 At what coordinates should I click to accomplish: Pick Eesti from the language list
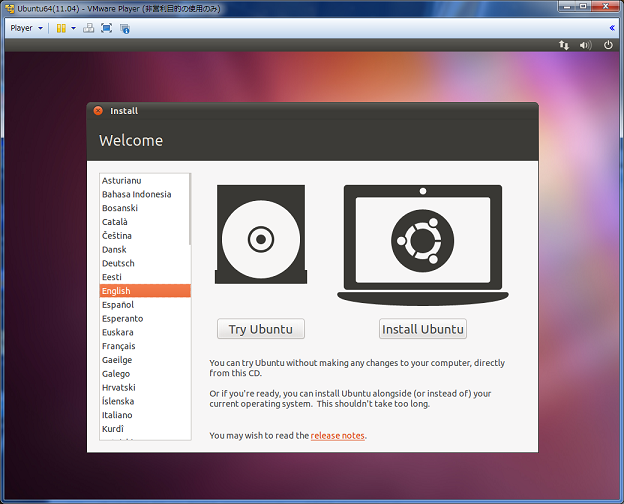point(145,277)
